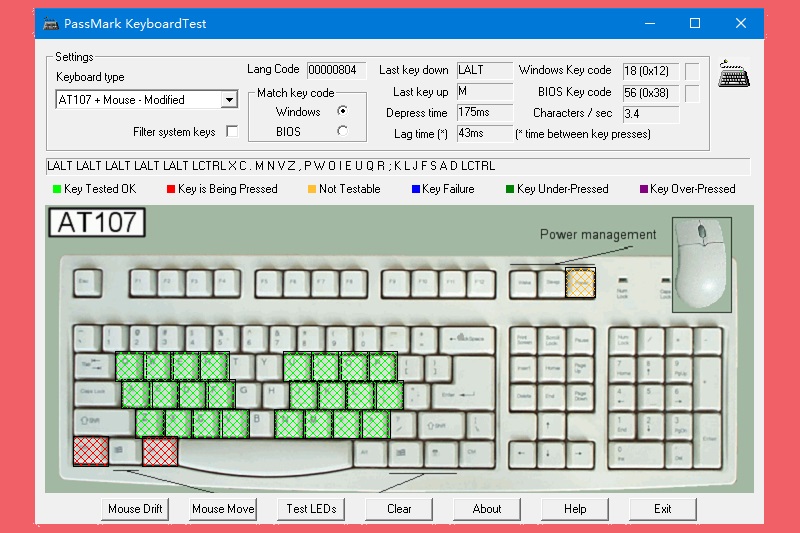This screenshot has height=533, width=800.
Task: Click the Wake power management key
Action: pyautogui.click(x=523, y=283)
